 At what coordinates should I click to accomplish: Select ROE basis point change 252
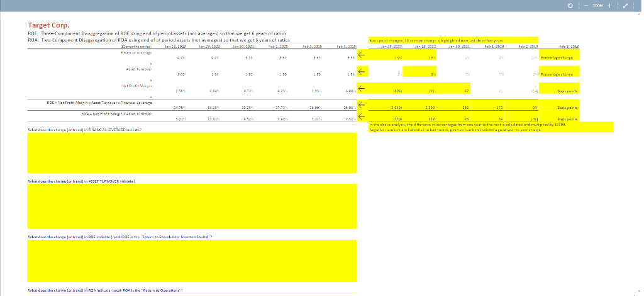click(467, 108)
